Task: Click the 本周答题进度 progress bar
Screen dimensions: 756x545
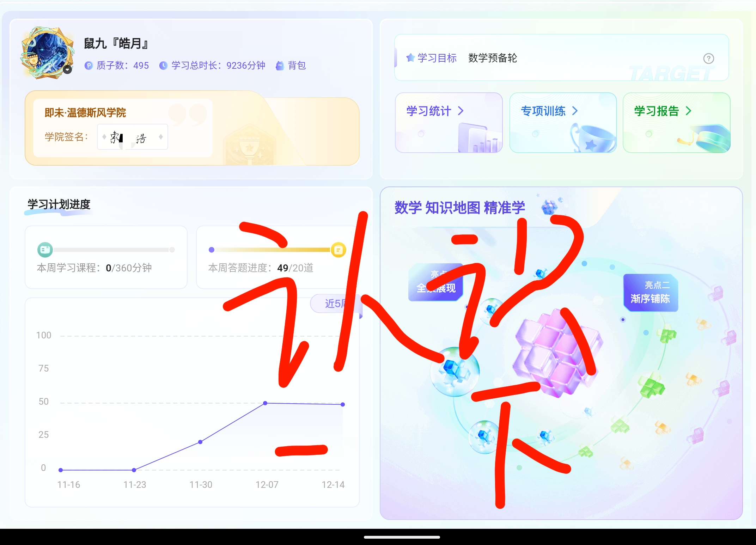Action: click(x=275, y=250)
